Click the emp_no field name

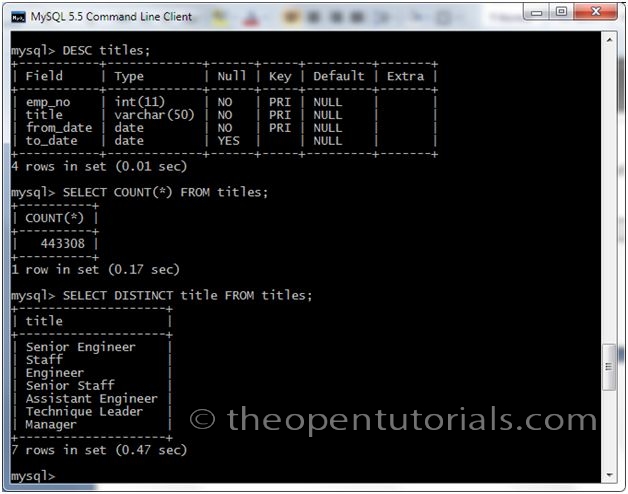tap(48, 102)
